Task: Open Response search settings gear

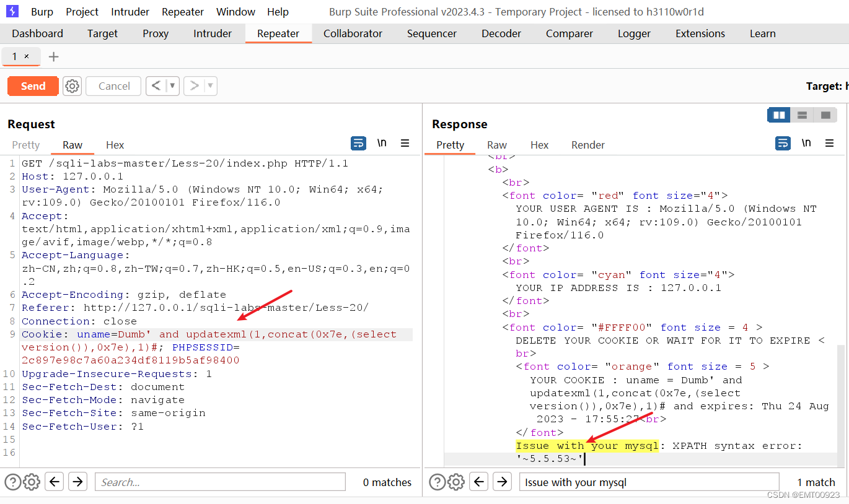Action: 456,482
